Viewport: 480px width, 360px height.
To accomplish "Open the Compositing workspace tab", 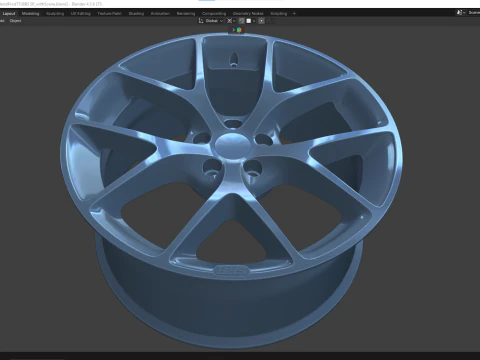I will click(214, 14).
